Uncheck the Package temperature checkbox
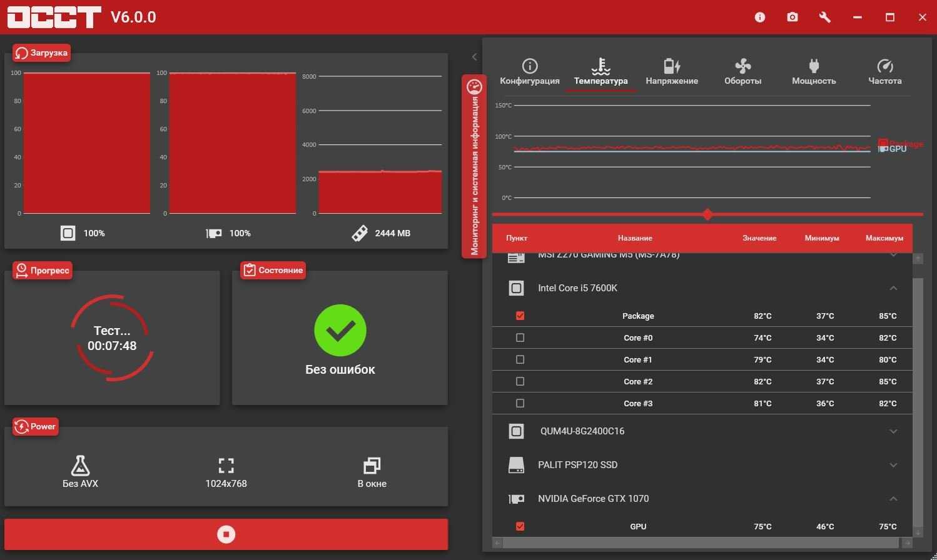 point(520,316)
